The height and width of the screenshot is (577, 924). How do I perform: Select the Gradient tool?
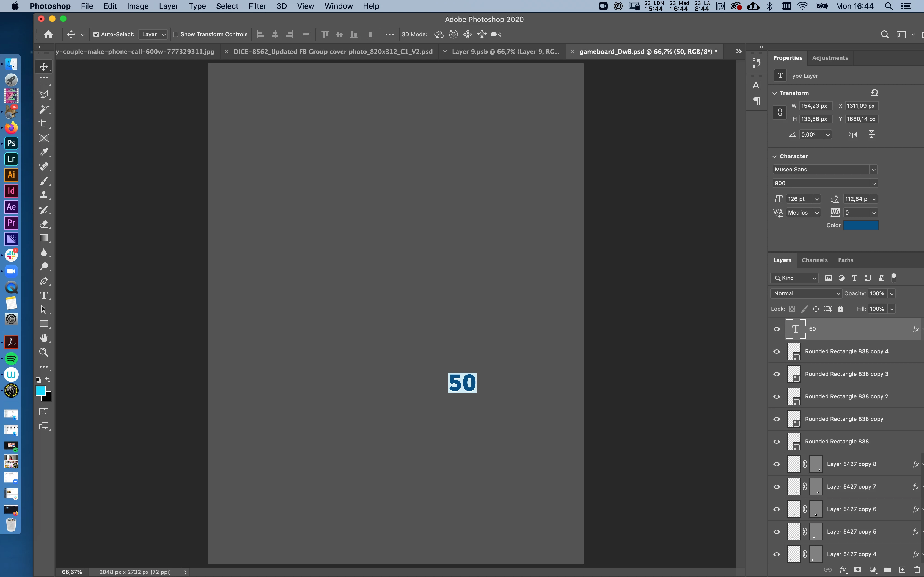[x=44, y=238]
